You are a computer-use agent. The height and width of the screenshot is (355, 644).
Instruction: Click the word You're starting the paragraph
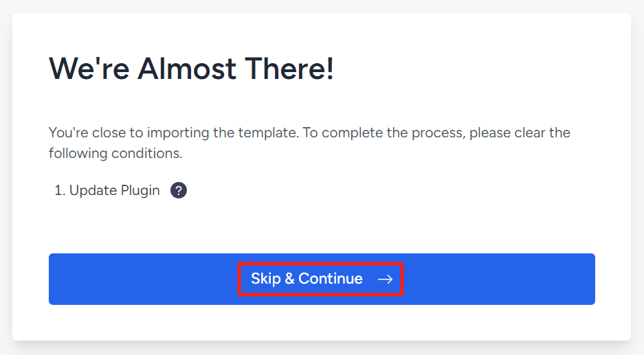point(68,133)
